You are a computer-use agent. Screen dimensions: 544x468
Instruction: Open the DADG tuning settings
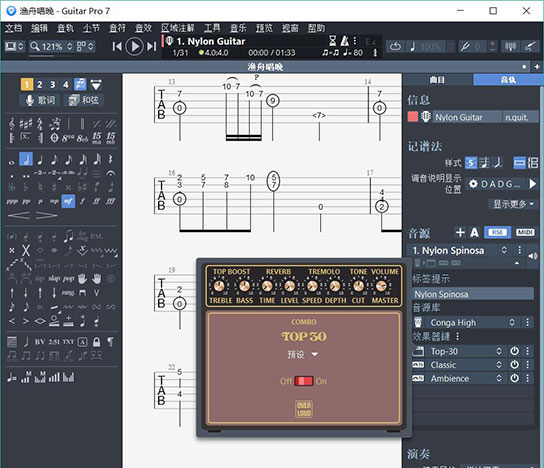coord(495,184)
